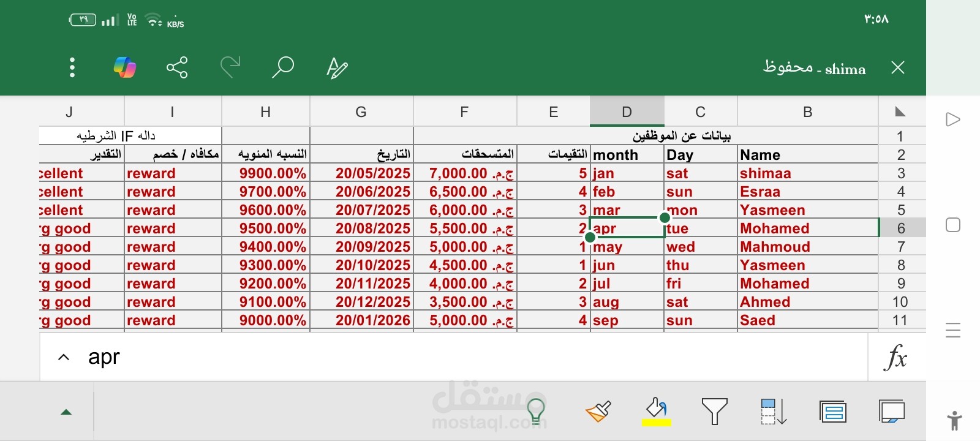Click the comment note icon
The image size is (980, 441).
pyautogui.click(x=891, y=411)
